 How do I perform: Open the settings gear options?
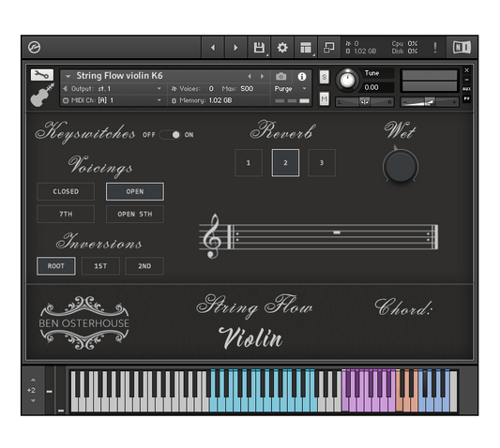pos(282,48)
